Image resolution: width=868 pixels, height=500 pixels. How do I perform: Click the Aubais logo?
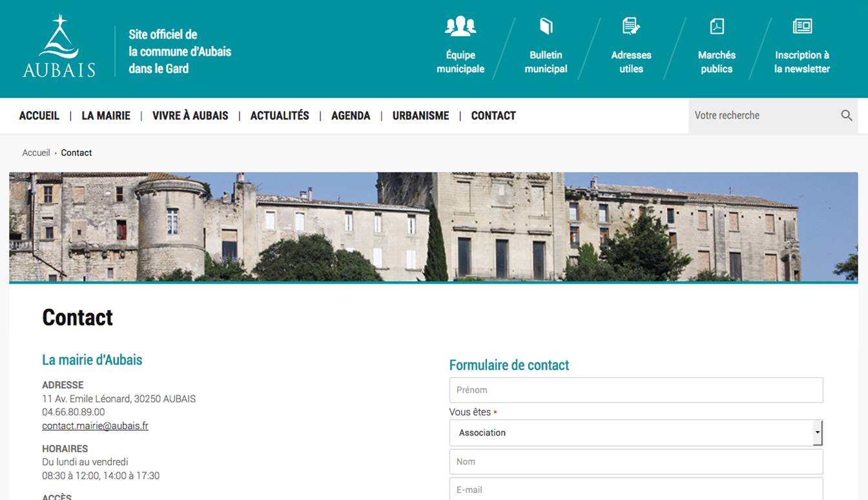(x=59, y=46)
